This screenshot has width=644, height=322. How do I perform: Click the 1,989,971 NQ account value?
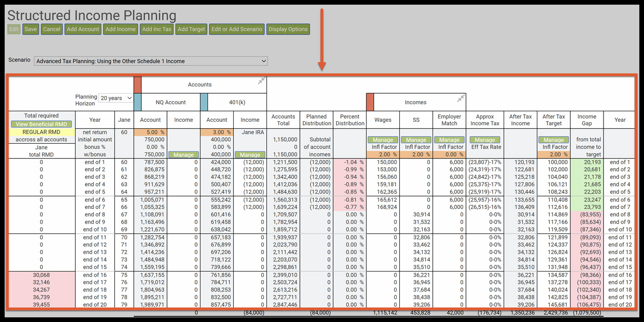(x=150, y=305)
